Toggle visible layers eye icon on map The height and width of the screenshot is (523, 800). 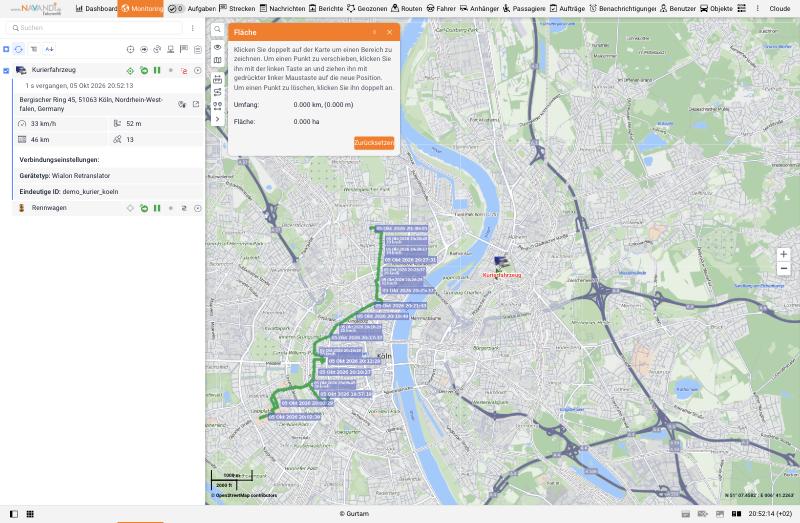coord(217,47)
